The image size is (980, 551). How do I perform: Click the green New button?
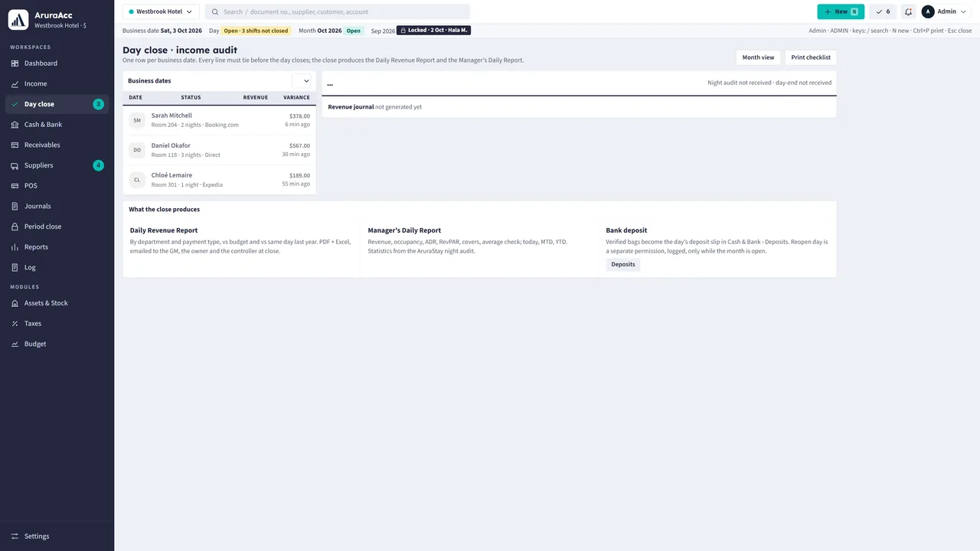[841, 11]
